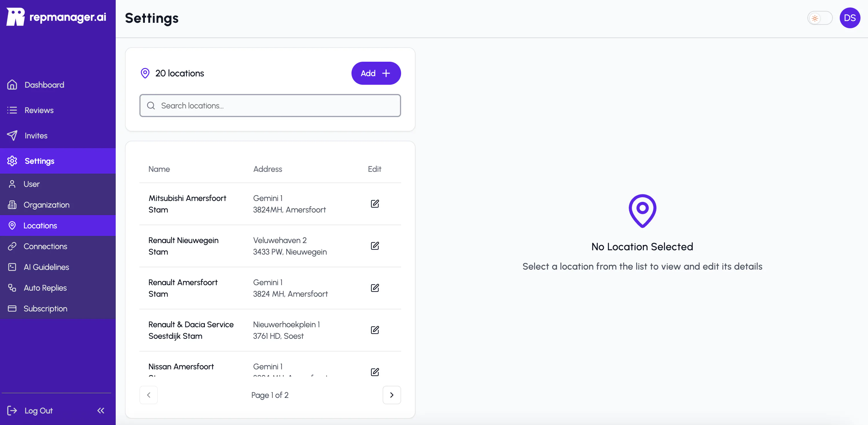The height and width of the screenshot is (425, 868).
Task: Select Renault Amersfoort Stam row name
Action: coord(183,288)
